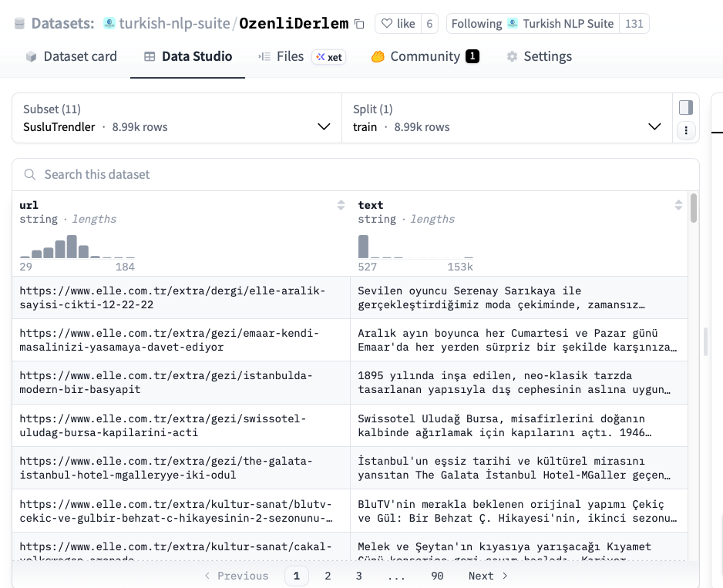Click the tallest url lengths histogram bar
This screenshot has width=723, height=588.
pos(72,247)
